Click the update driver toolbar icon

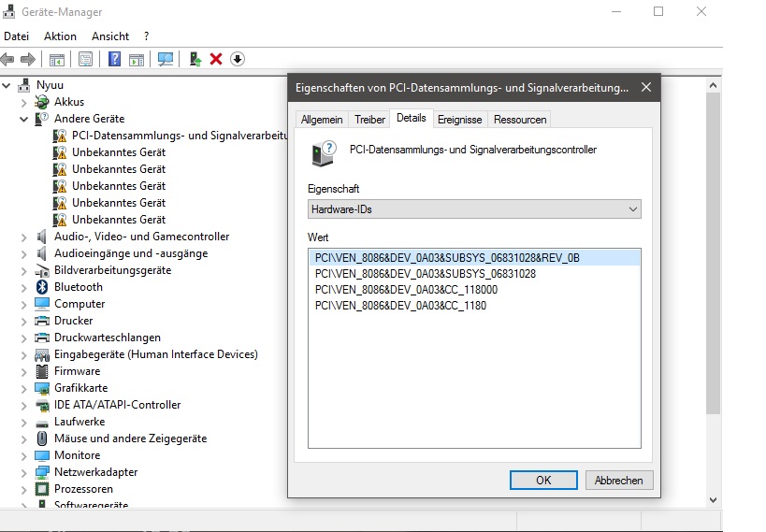coord(195,59)
